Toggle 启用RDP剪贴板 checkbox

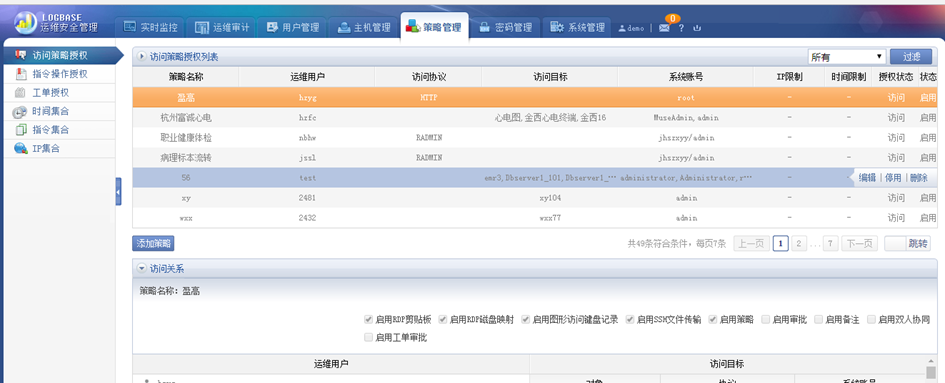368,320
